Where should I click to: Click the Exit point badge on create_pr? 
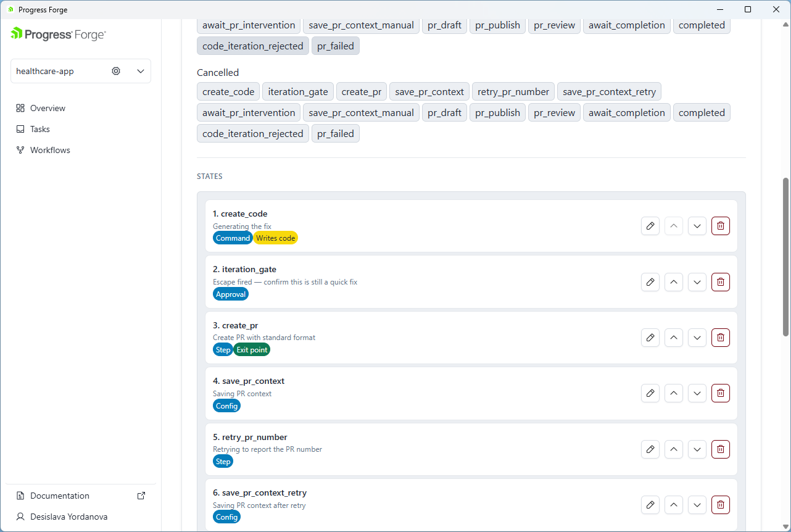coord(252,350)
